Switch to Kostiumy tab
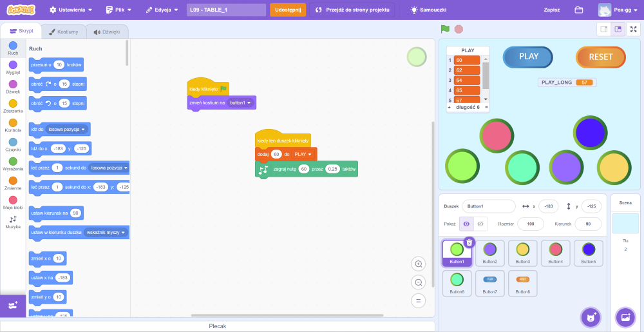This screenshot has height=332, width=644. coord(63,32)
